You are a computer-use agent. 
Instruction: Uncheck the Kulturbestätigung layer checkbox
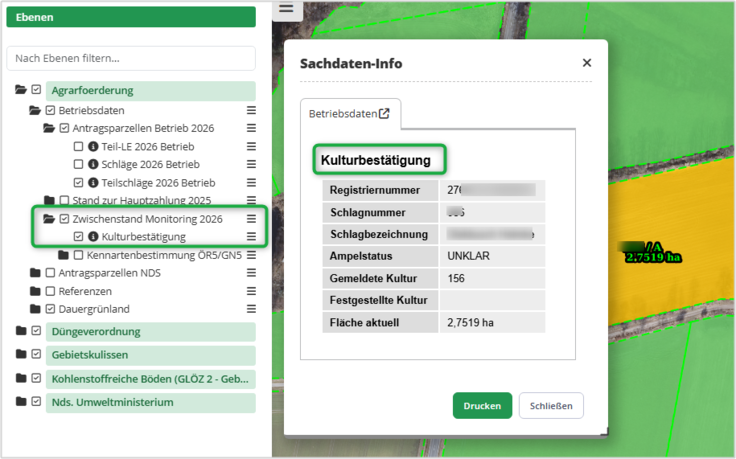(x=78, y=237)
